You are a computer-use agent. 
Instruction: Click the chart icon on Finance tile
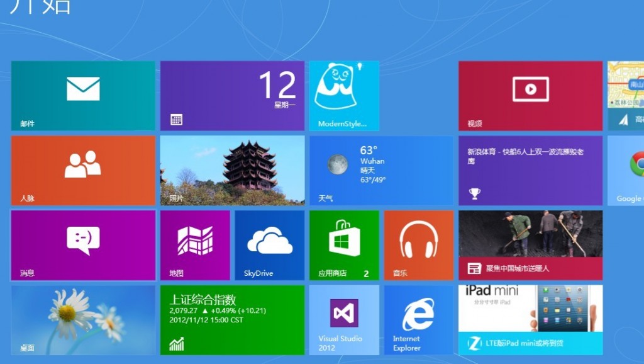[177, 344]
